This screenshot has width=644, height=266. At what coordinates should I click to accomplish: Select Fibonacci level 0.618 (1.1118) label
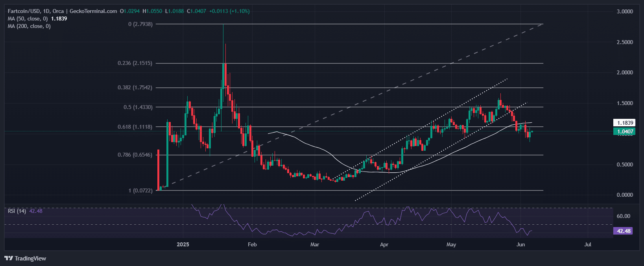[x=135, y=127]
